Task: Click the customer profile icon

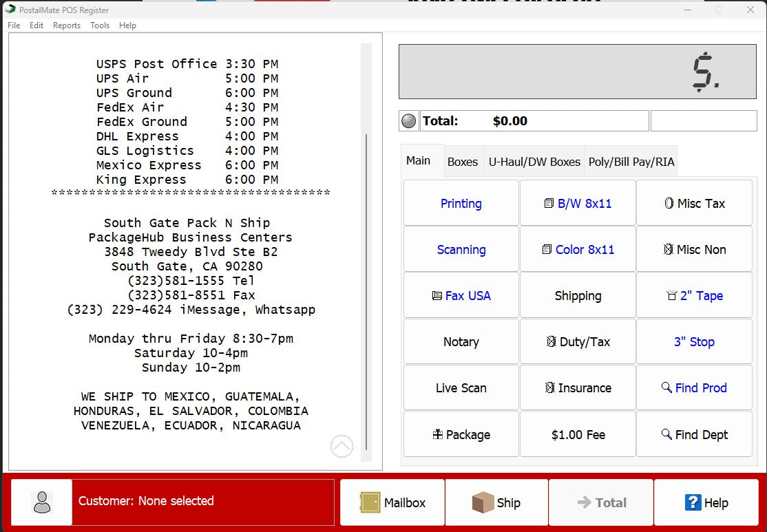Action: click(42, 502)
